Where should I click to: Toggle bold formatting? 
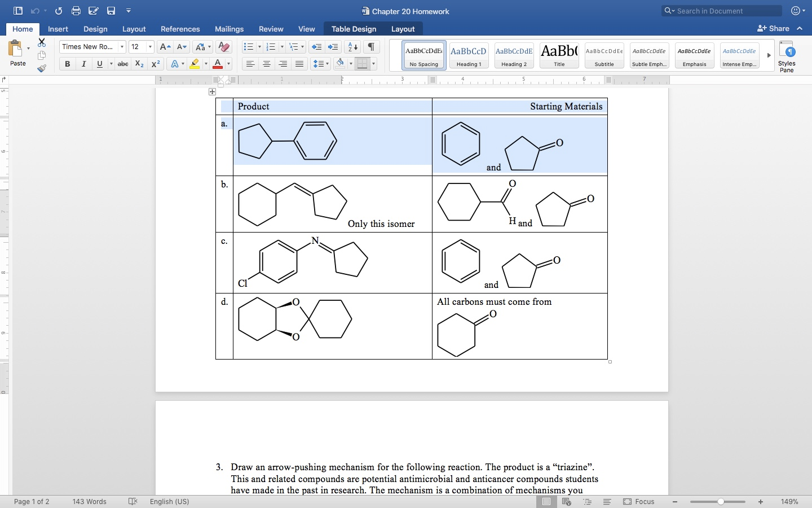tap(67, 64)
